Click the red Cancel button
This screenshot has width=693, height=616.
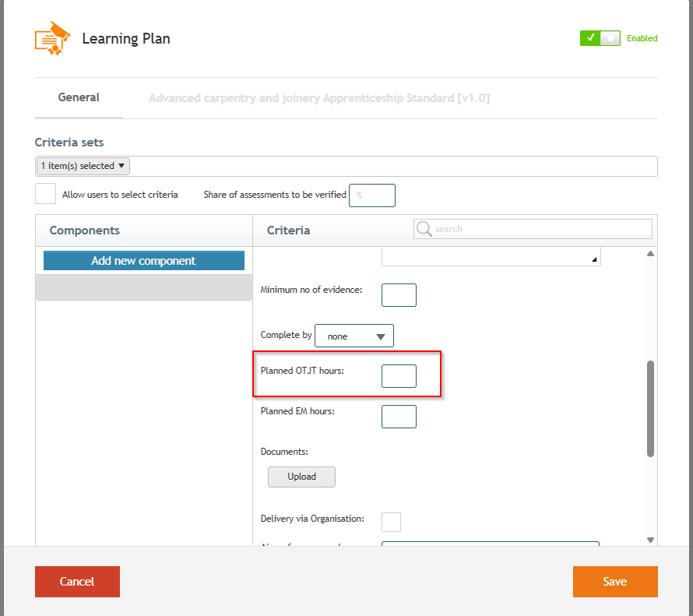click(x=77, y=582)
